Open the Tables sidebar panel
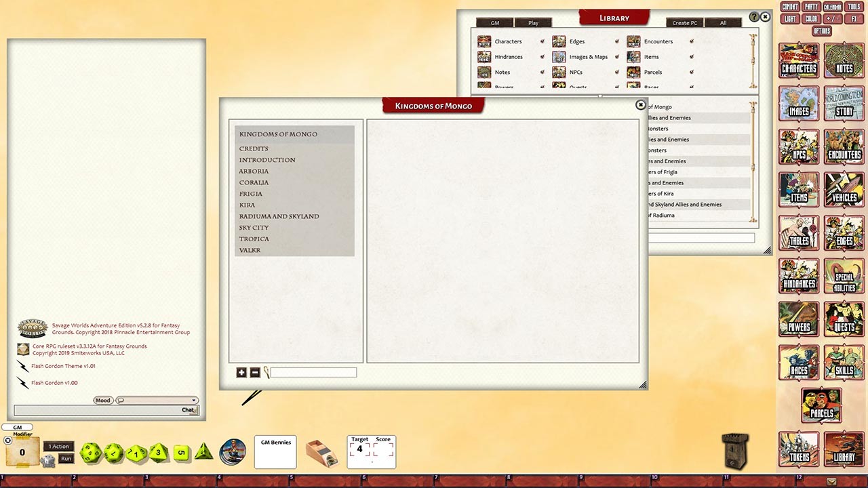This screenshot has height=488, width=868. coord(799,234)
